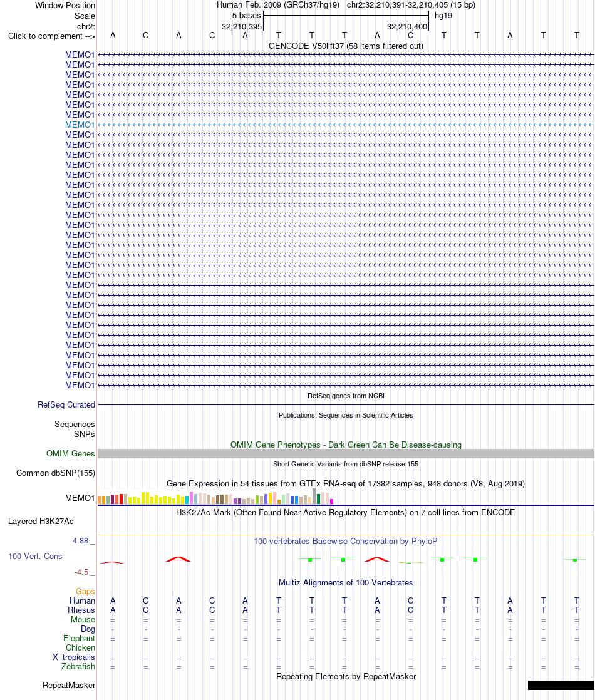
Task: Click the Layered H3K27Ac track label
Action: [x=41, y=522]
